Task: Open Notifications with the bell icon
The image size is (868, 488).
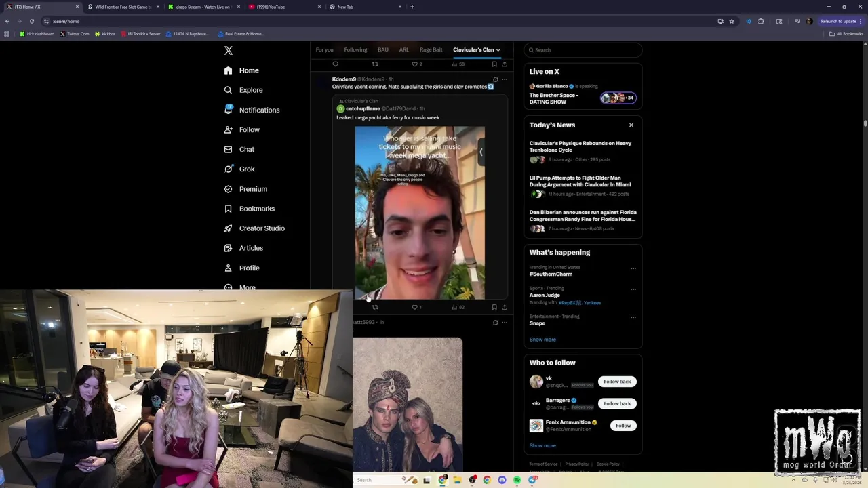Action: (251, 110)
